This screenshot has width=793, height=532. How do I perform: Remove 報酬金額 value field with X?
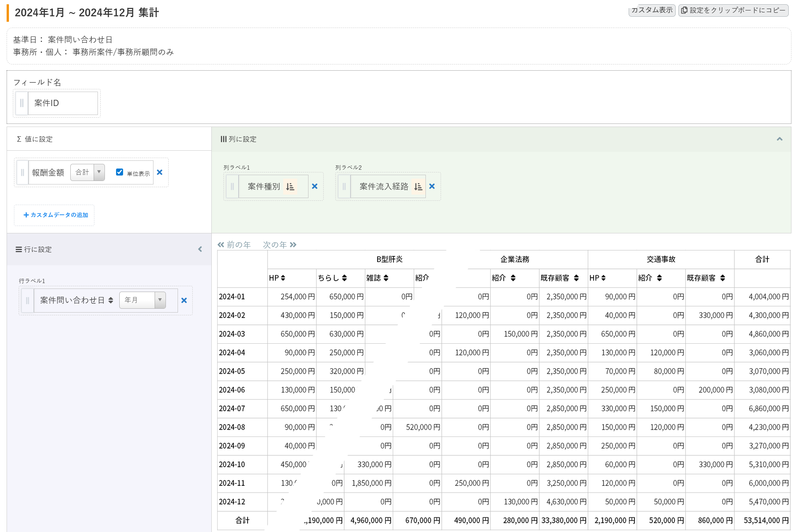pyautogui.click(x=159, y=172)
